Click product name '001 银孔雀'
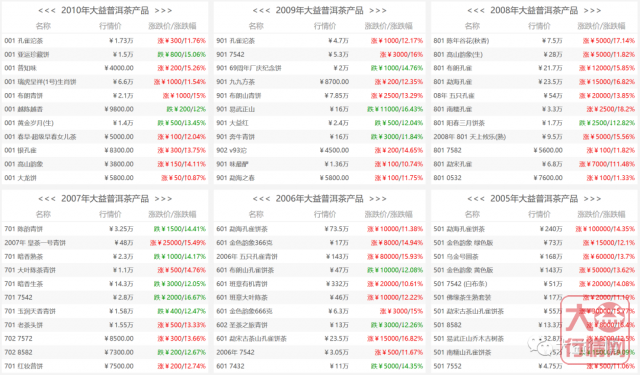Viewport: 640px width, 375px height. coord(20,151)
